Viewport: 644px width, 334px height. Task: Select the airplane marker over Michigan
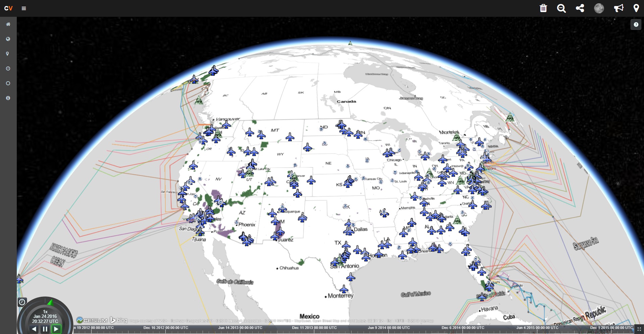[425, 156]
